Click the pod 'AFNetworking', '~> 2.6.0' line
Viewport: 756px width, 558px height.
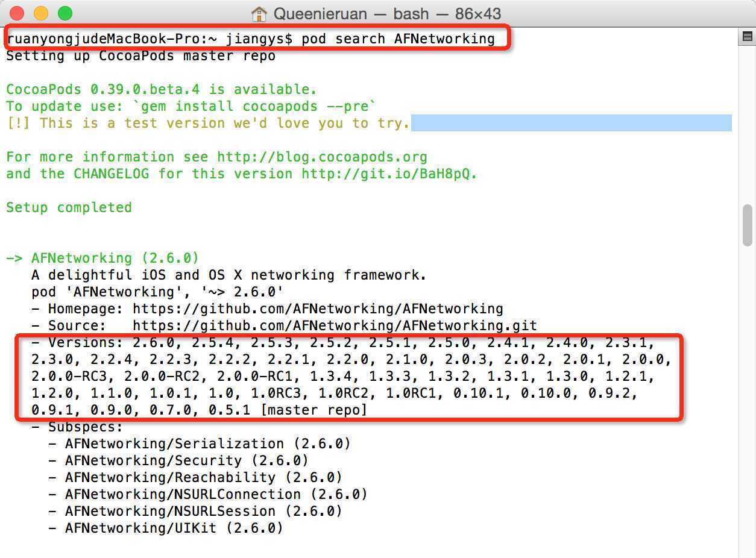coord(157,292)
